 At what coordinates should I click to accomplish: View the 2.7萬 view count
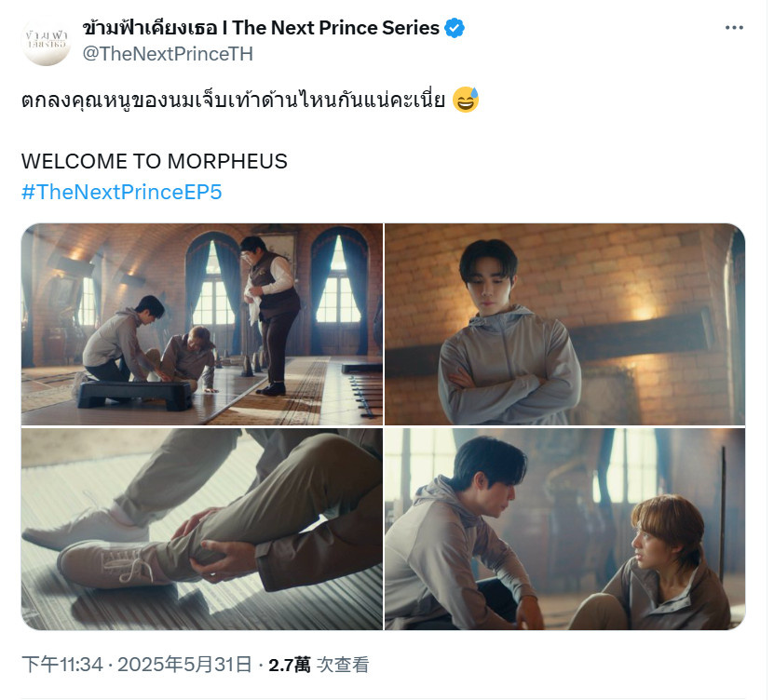tap(290, 665)
